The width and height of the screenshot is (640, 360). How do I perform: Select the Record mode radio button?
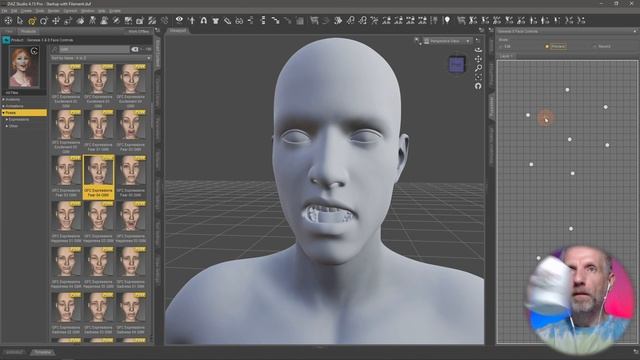coord(594,47)
